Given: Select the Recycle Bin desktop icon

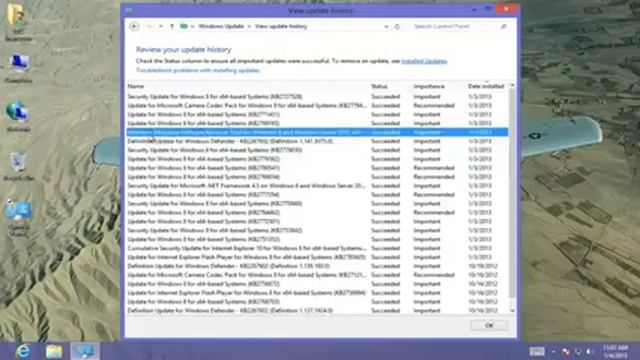Looking at the screenshot, I should pos(18,167).
